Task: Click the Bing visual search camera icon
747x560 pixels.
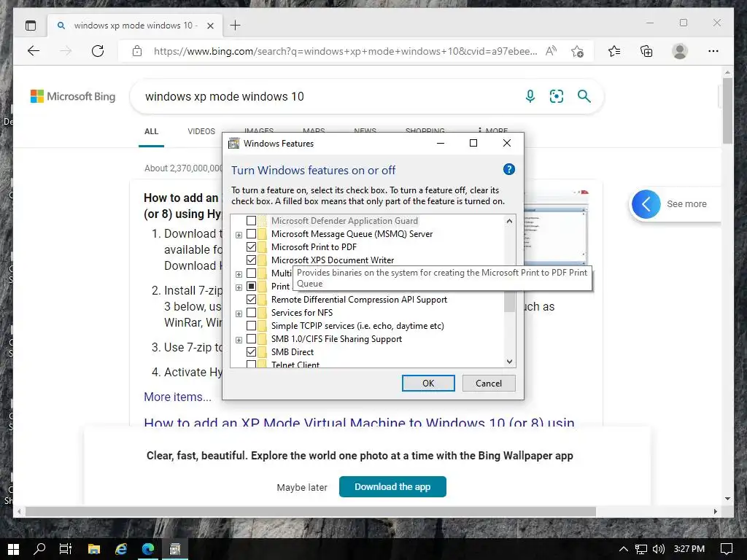Action: pyautogui.click(x=557, y=96)
